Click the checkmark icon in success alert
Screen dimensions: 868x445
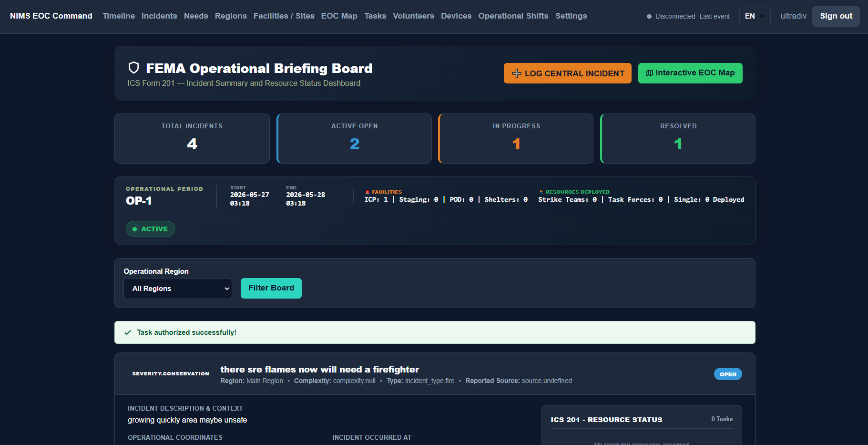tap(128, 332)
